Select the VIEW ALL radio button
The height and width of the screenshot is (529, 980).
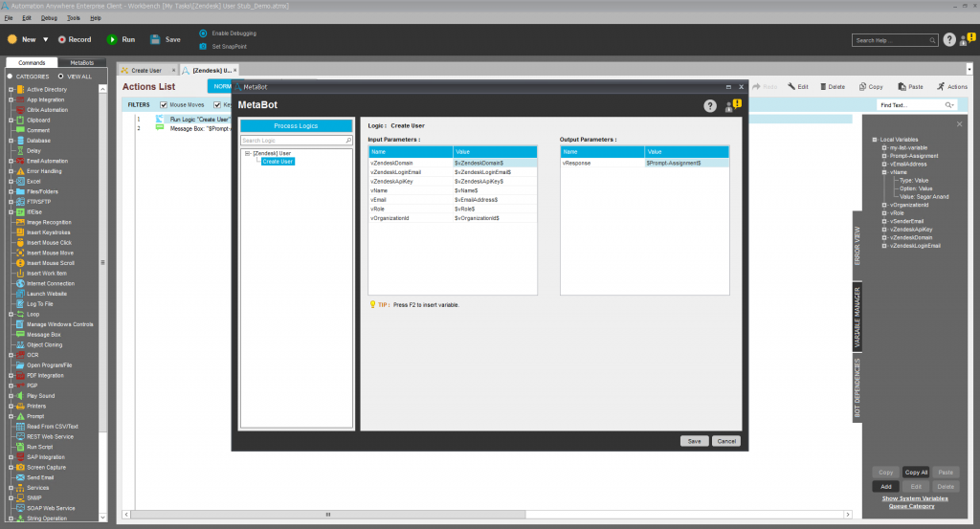[60, 77]
